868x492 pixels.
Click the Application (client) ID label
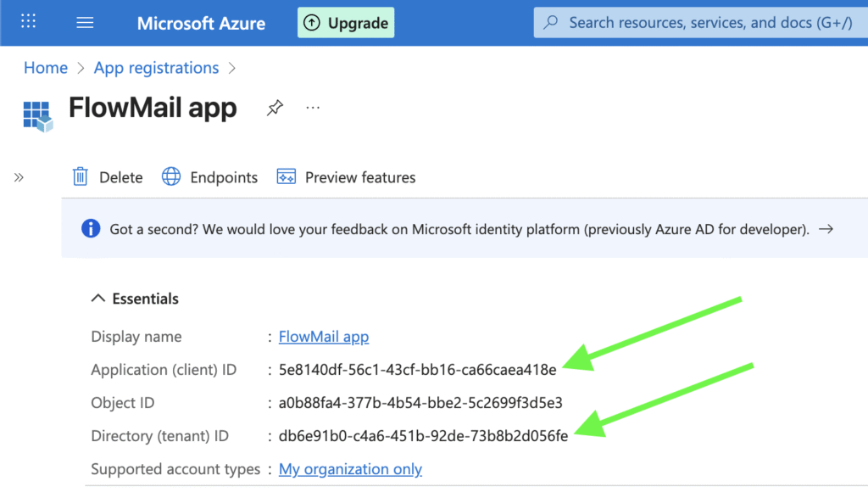point(164,370)
